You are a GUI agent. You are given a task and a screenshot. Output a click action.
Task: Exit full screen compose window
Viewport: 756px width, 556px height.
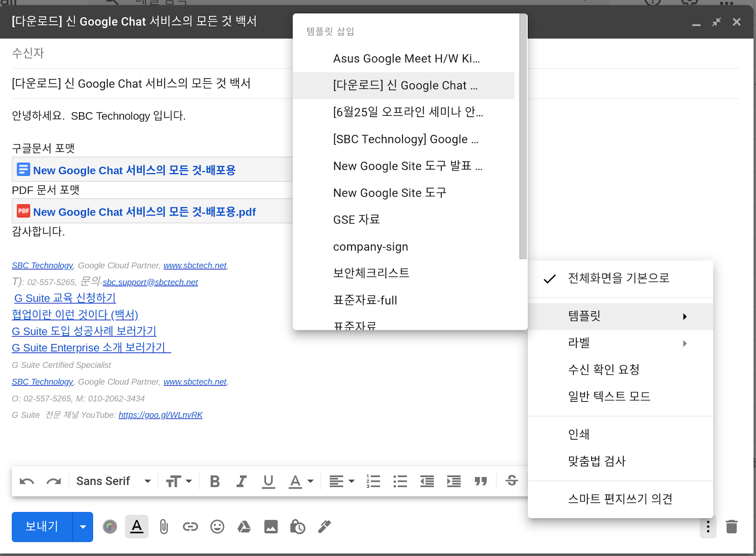716,22
